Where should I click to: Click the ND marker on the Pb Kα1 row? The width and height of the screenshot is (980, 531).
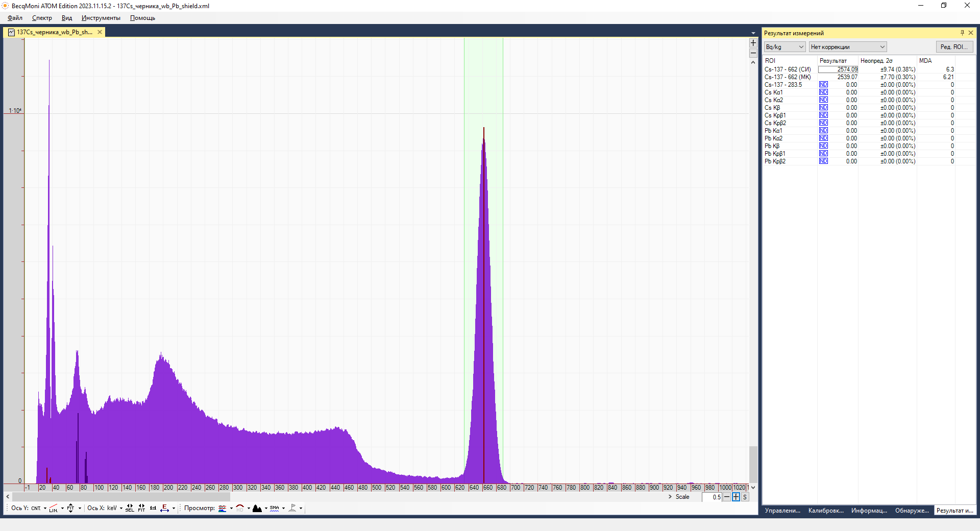click(x=823, y=131)
